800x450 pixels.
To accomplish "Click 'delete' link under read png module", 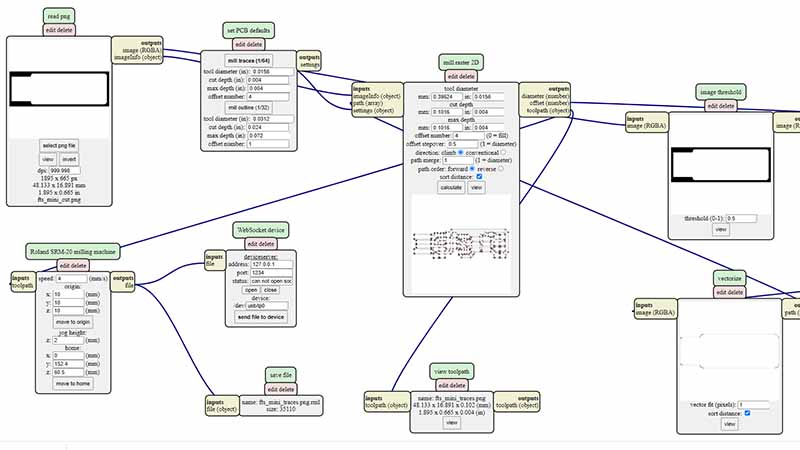I will pos(65,30).
